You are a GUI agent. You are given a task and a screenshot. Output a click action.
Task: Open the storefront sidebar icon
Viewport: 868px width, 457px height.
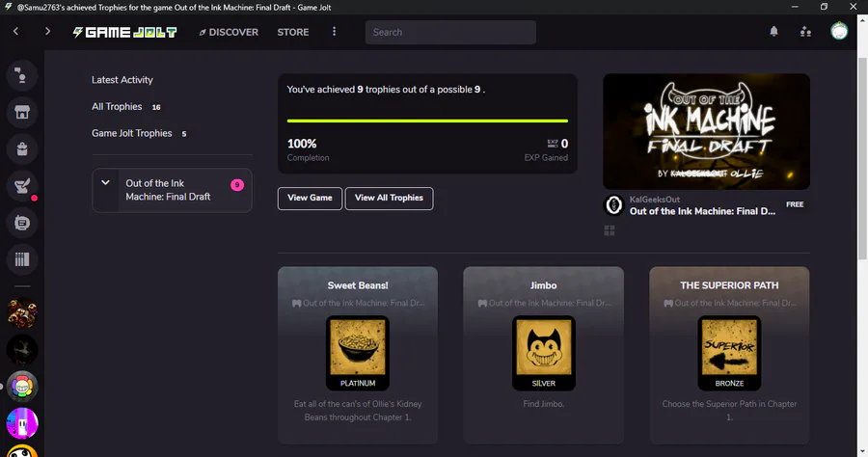click(x=22, y=112)
